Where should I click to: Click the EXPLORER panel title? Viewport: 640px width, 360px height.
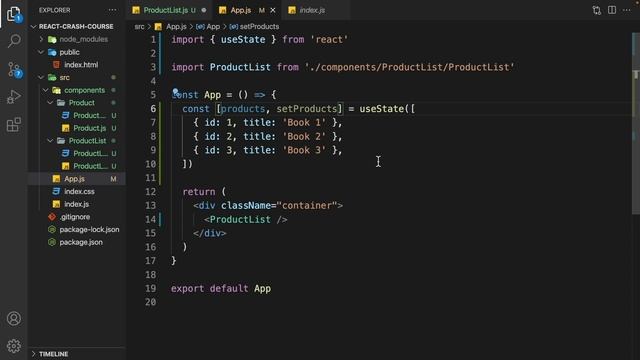coord(55,10)
